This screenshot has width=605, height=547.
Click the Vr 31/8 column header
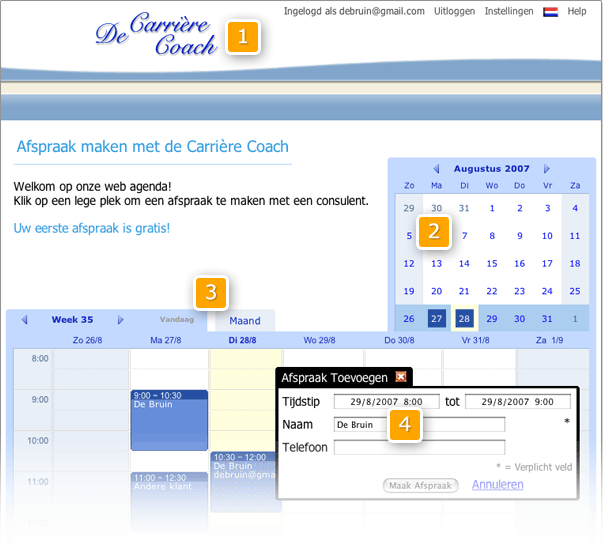click(x=475, y=340)
